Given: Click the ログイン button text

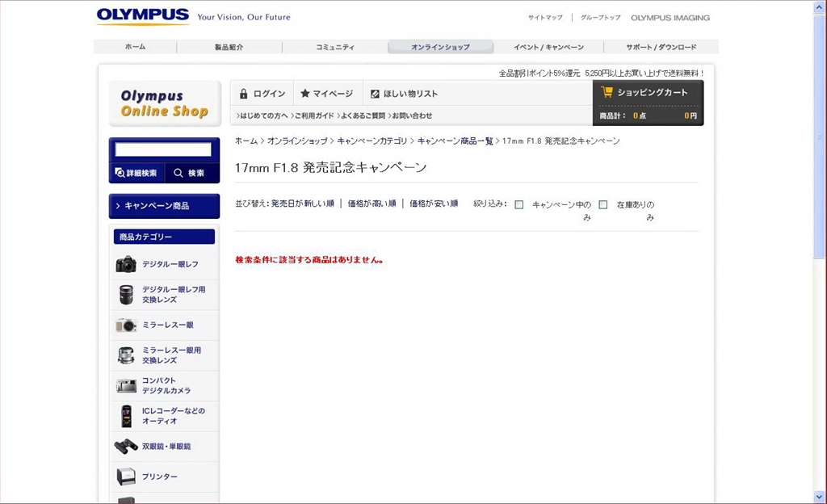Looking at the screenshot, I should (x=269, y=94).
